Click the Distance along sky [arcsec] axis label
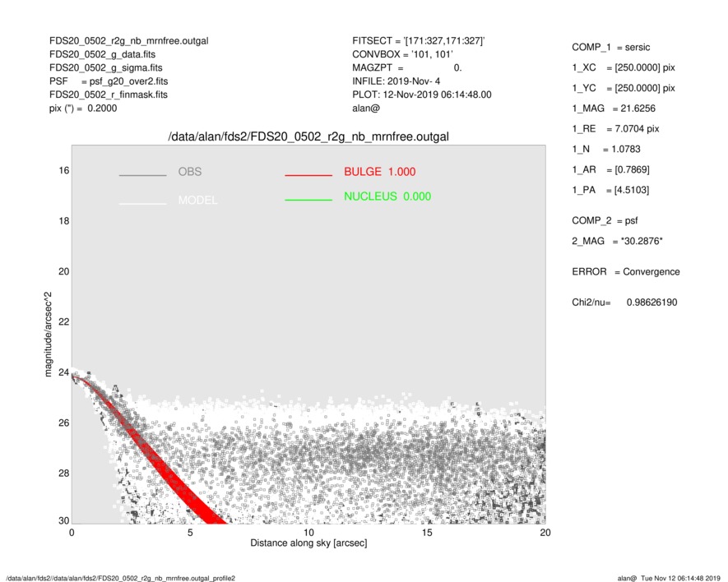This screenshot has width=728, height=582. tap(308, 543)
